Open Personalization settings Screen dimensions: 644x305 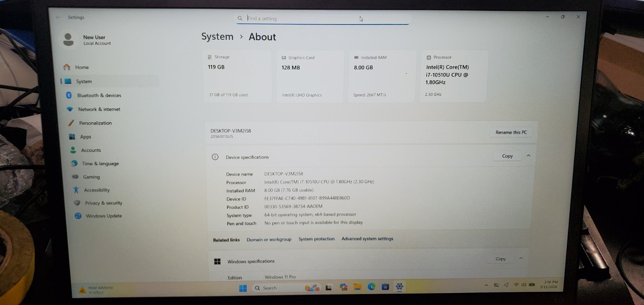pos(95,123)
